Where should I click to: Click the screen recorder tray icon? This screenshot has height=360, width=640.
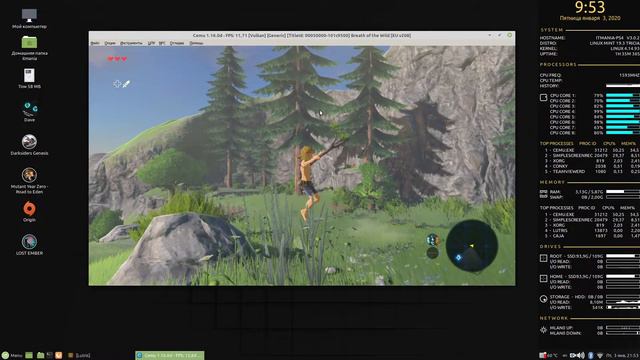tap(573, 356)
